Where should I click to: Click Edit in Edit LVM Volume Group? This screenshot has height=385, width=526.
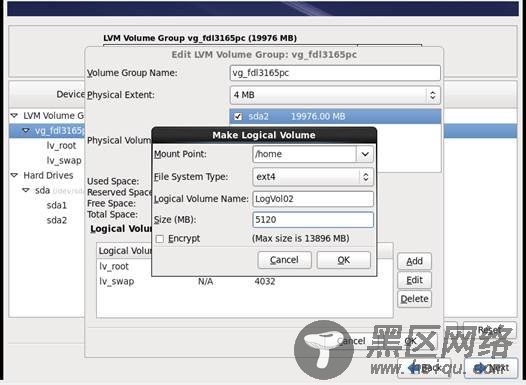click(x=414, y=280)
